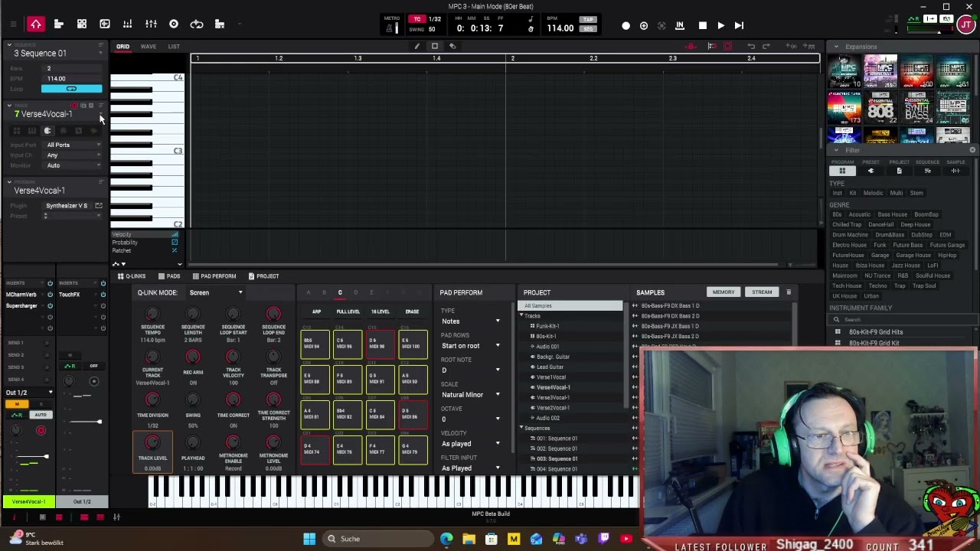Select the marquee selection tool
The image size is (980, 551).
coord(435,47)
